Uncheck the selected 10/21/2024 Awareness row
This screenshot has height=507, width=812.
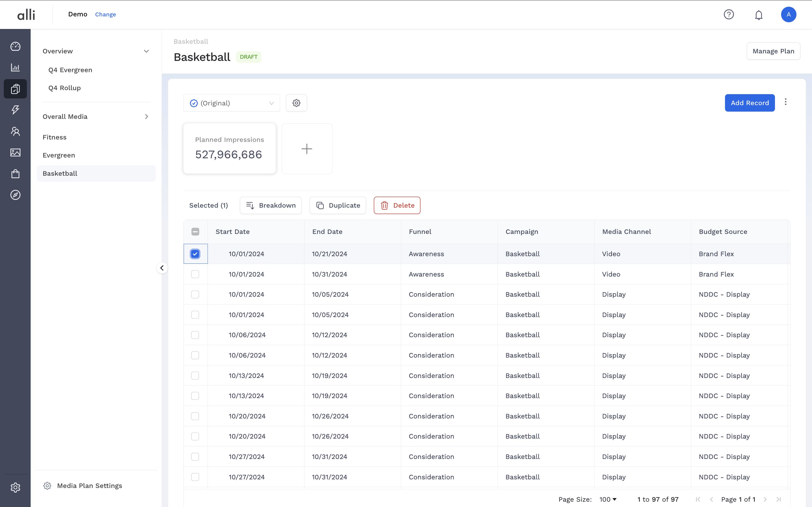point(195,254)
